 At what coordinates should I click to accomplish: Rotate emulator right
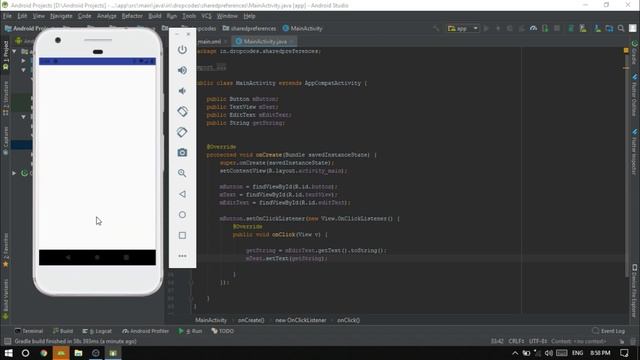[182, 132]
